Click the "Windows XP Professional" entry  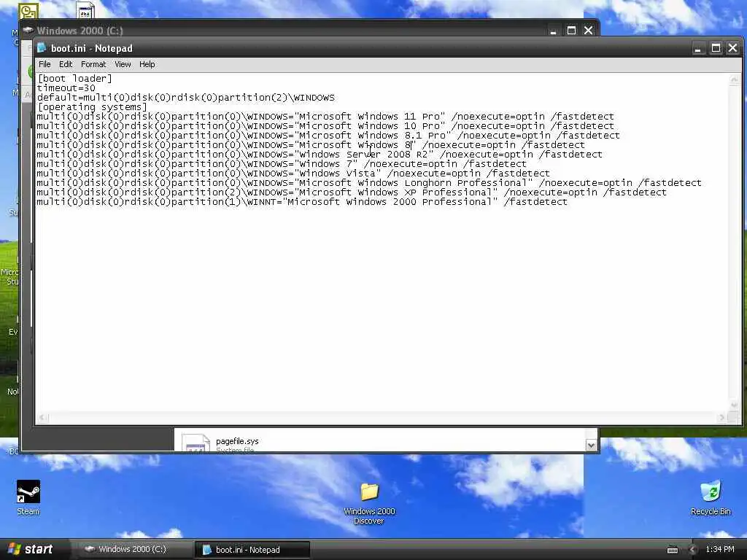click(352, 192)
